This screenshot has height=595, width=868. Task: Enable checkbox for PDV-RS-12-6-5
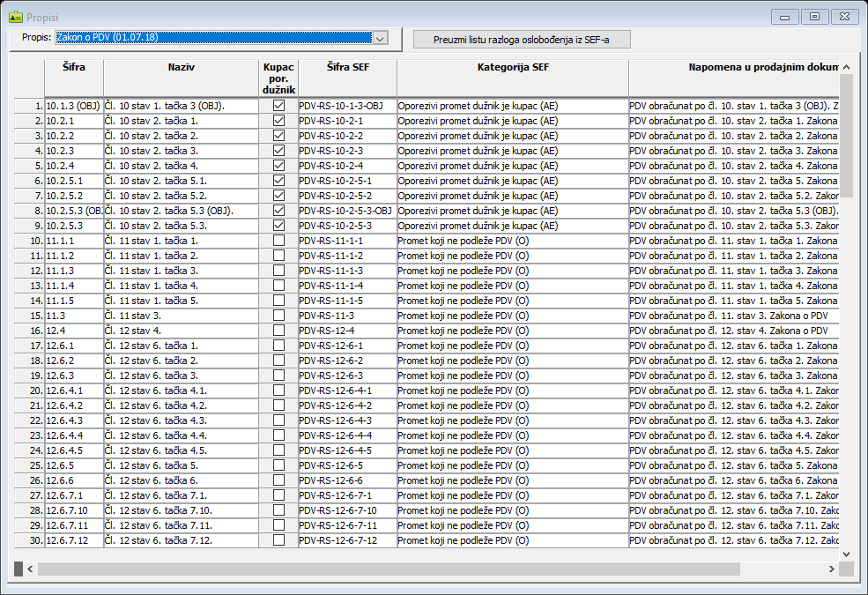click(278, 465)
